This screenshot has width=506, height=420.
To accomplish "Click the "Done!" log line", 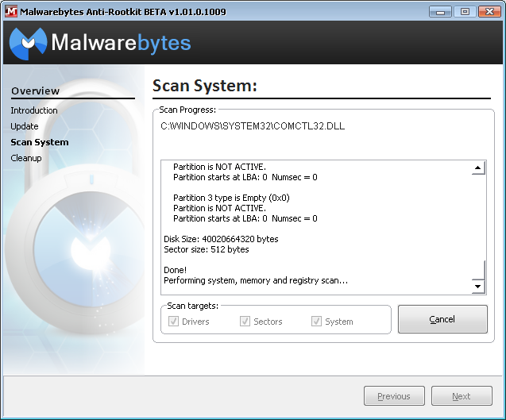I will pos(176,270).
